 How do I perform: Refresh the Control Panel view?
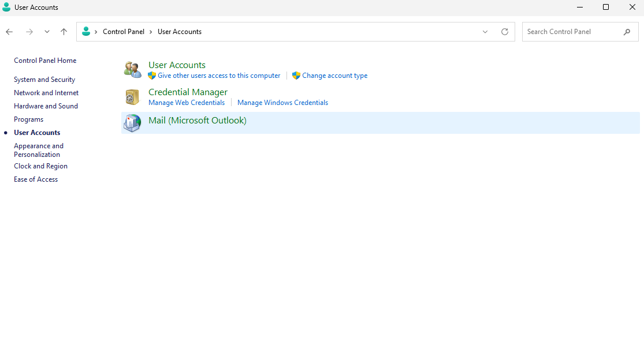(504, 32)
